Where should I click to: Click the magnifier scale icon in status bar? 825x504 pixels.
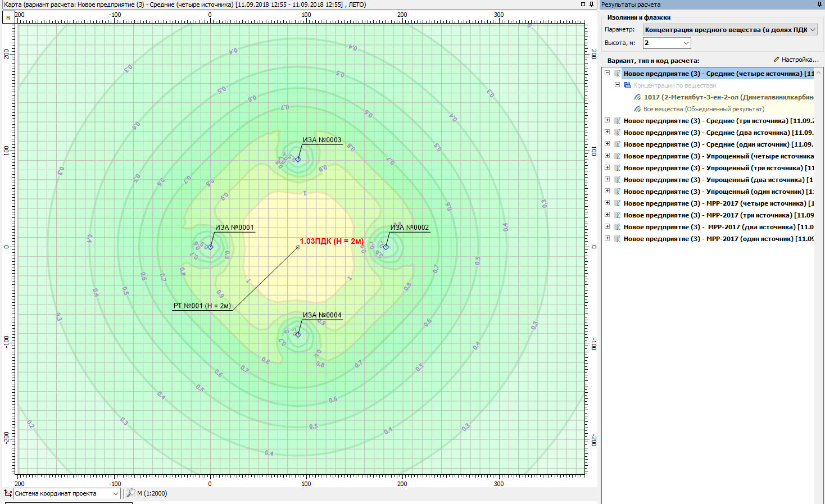130,493
